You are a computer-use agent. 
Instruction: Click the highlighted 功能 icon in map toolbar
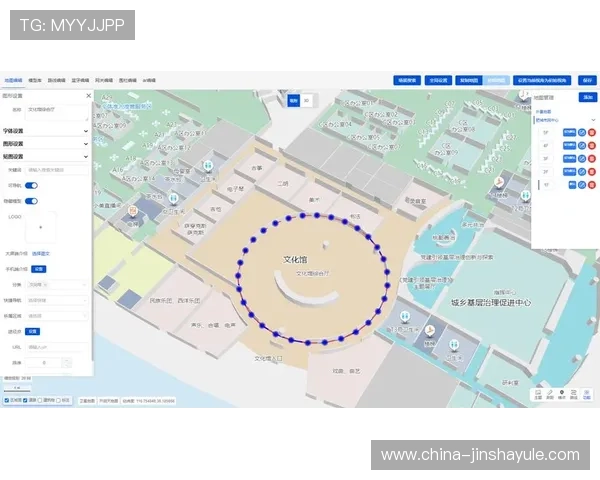[586, 395]
